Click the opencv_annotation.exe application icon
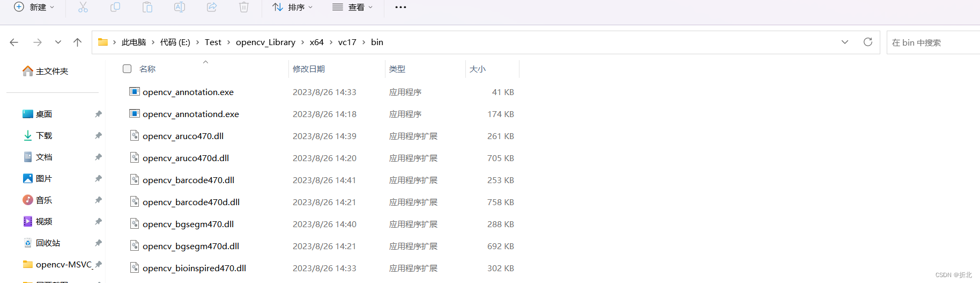This screenshot has height=283, width=980. (135, 91)
